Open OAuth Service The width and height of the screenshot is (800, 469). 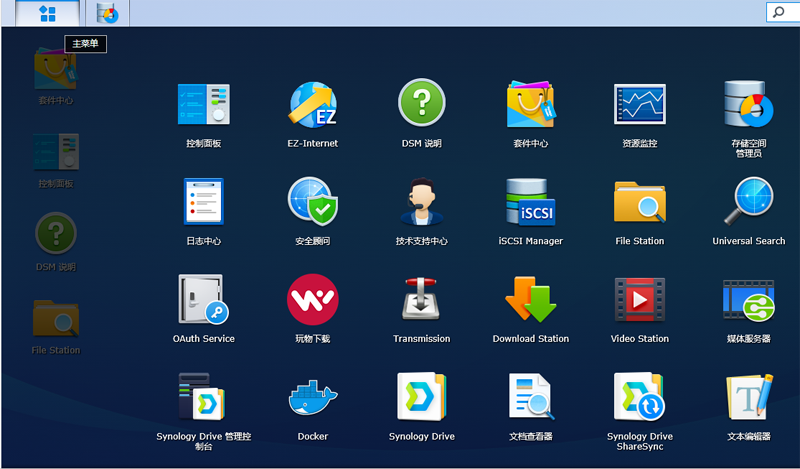tap(204, 299)
